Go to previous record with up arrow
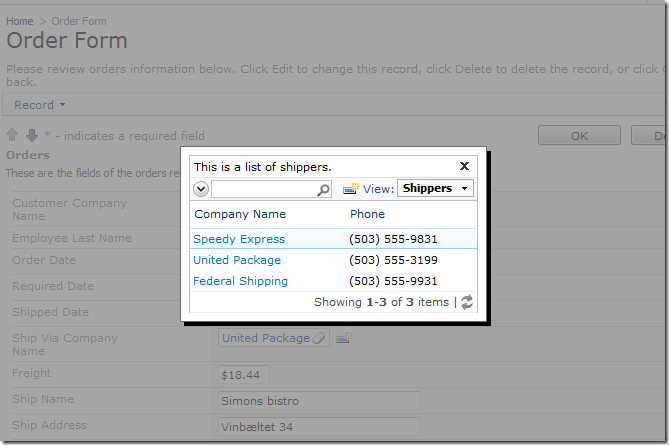This screenshot has height=445, width=669. point(12,135)
